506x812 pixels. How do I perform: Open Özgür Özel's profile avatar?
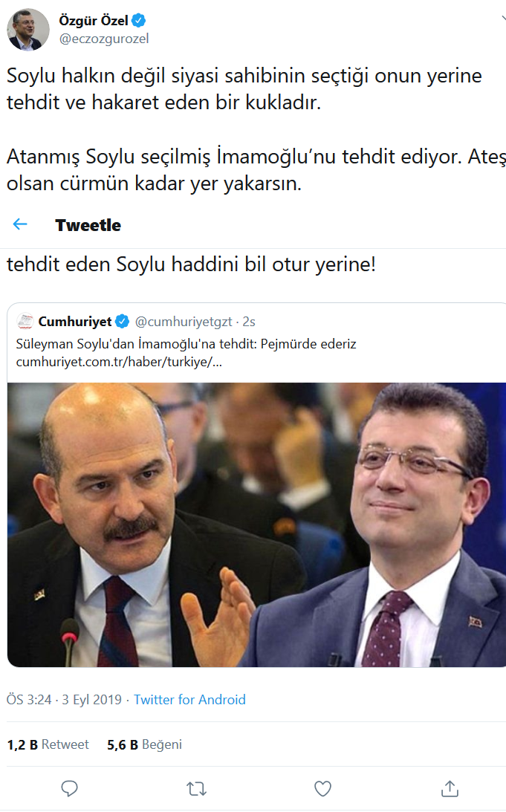coord(28,30)
